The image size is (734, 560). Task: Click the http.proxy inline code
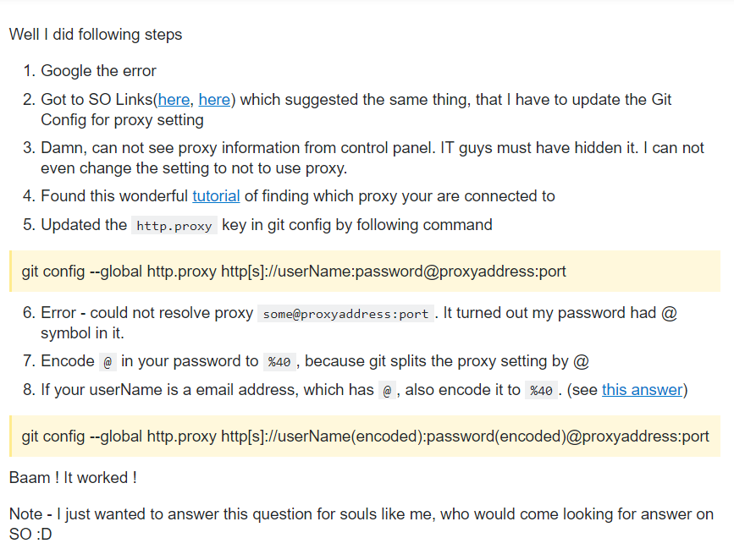tap(174, 226)
